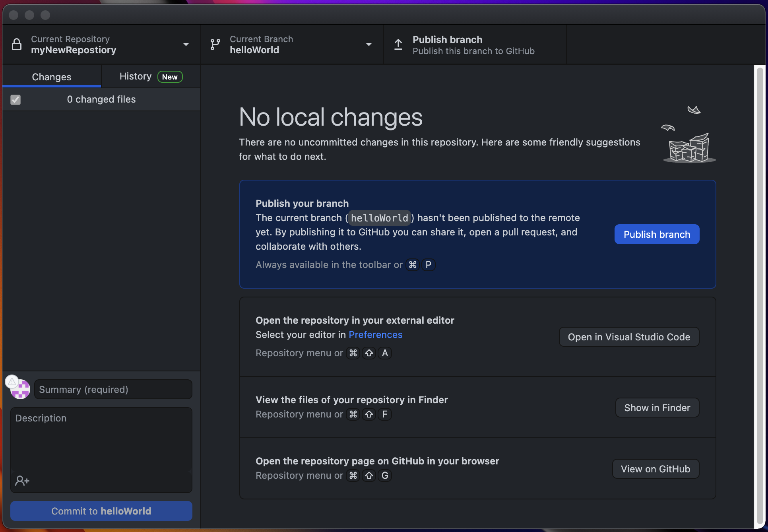The width and height of the screenshot is (768, 532).
Task: Click the '0 changed files' text
Action: click(101, 99)
